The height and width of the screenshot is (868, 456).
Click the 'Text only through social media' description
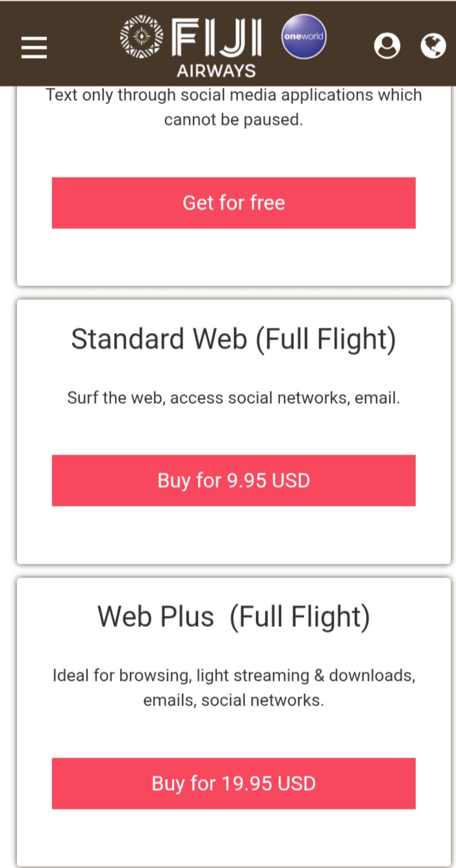[x=234, y=107]
